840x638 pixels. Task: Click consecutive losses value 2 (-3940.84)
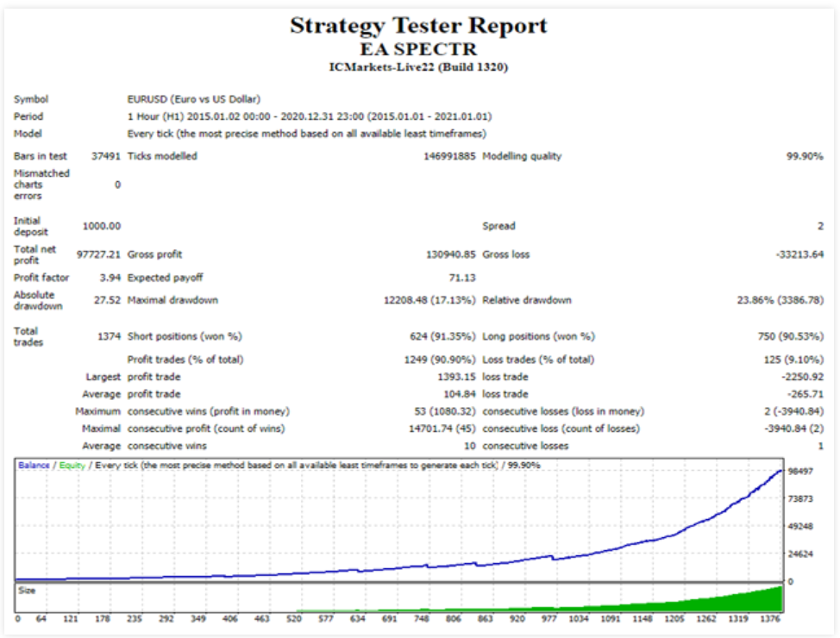(794, 411)
